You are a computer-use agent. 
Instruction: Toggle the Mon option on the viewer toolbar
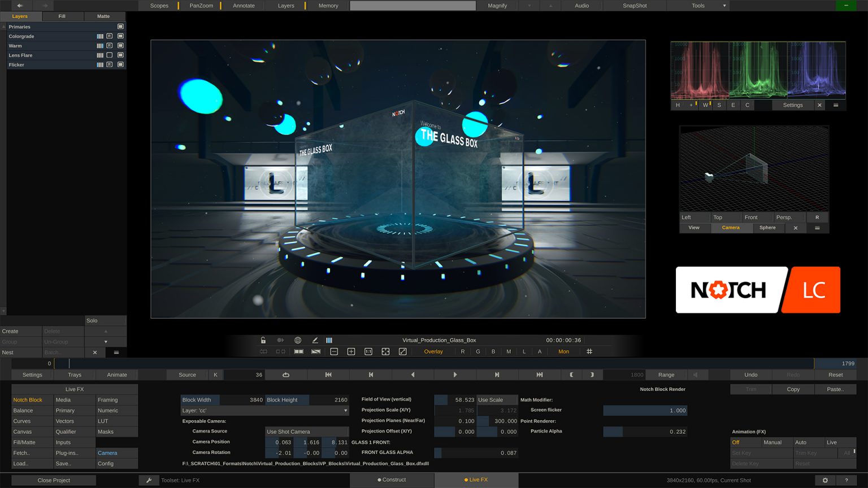563,351
